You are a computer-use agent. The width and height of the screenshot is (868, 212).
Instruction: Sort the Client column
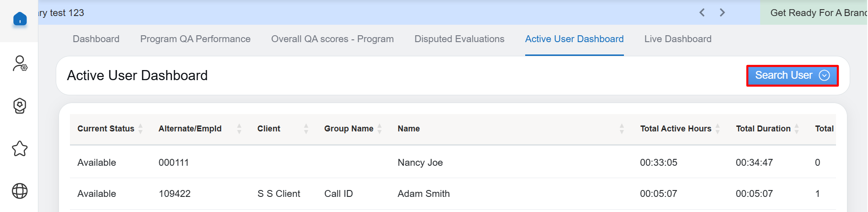tap(306, 129)
